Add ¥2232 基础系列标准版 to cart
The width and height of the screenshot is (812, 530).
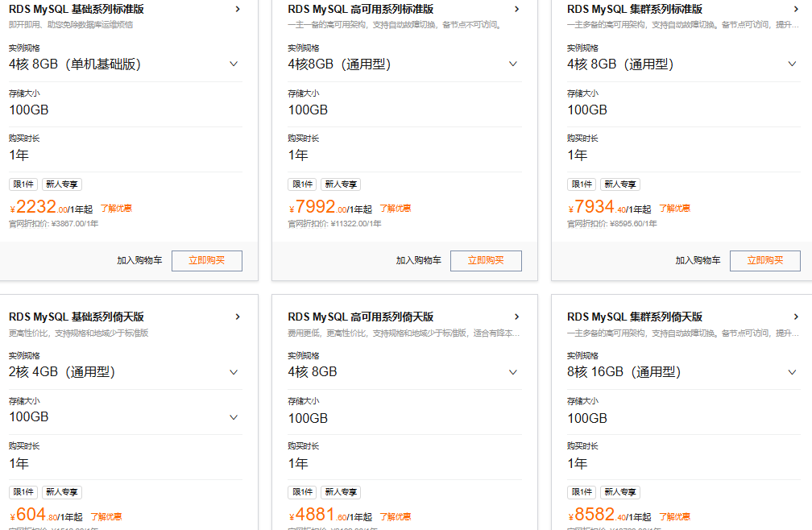point(139,261)
